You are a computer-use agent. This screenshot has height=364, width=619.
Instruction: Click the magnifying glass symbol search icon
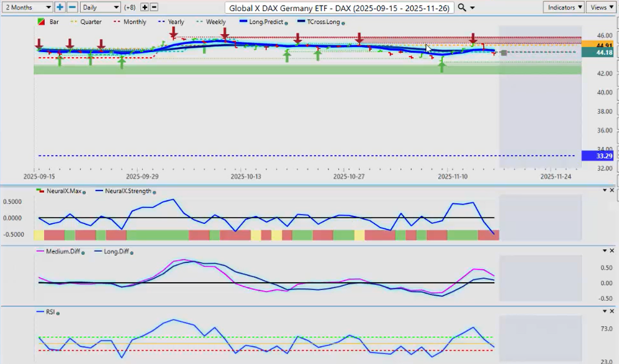coord(462,7)
